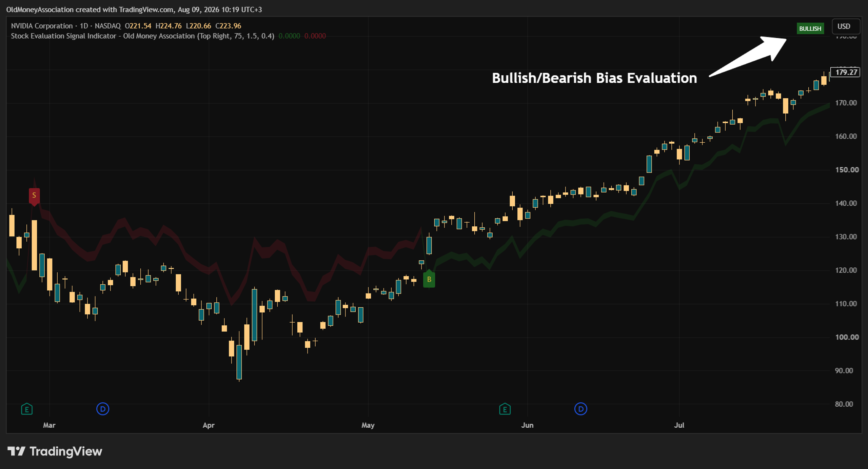Click the green 0.0000 indicator value

[289, 36]
